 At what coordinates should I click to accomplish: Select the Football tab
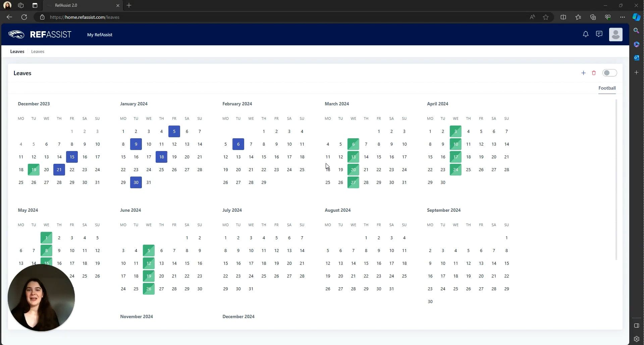(607, 88)
